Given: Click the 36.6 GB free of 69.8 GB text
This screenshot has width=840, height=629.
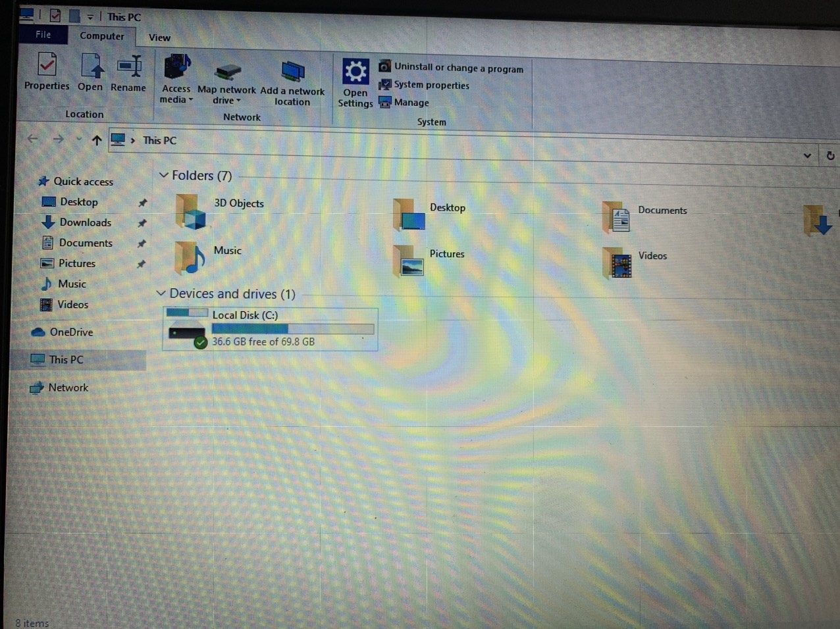Looking at the screenshot, I should click(263, 341).
